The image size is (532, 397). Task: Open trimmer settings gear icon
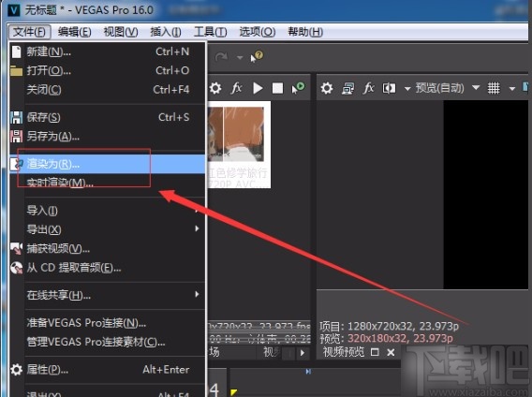tap(215, 89)
